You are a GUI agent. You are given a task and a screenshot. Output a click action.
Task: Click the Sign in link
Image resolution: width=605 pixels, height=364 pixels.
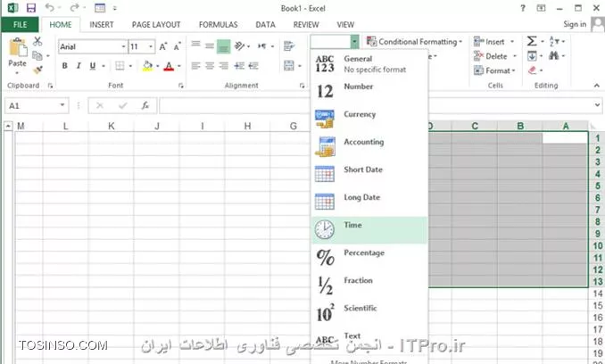coord(575,24)
